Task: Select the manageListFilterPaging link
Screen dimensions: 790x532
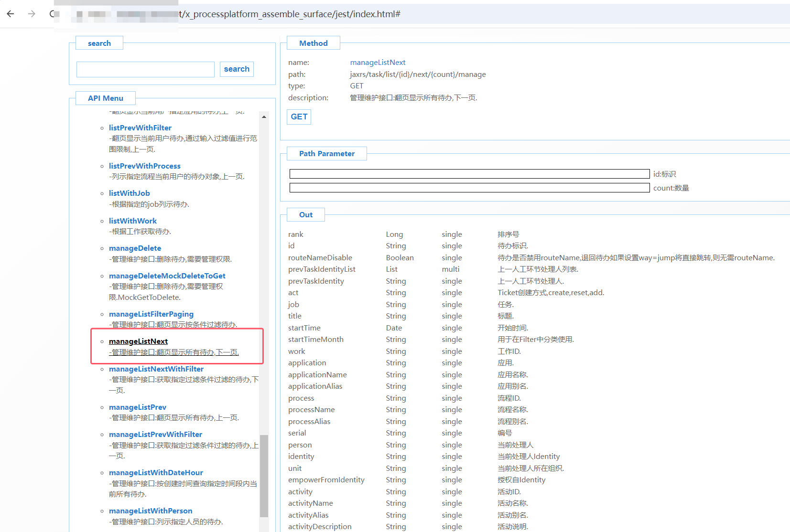Action: pos(151,314)
